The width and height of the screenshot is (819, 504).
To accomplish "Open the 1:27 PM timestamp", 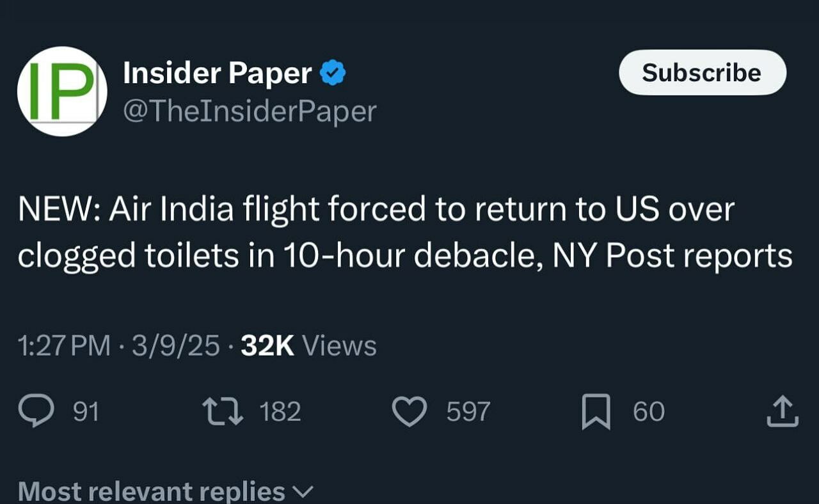I will [x=65, y=346].
